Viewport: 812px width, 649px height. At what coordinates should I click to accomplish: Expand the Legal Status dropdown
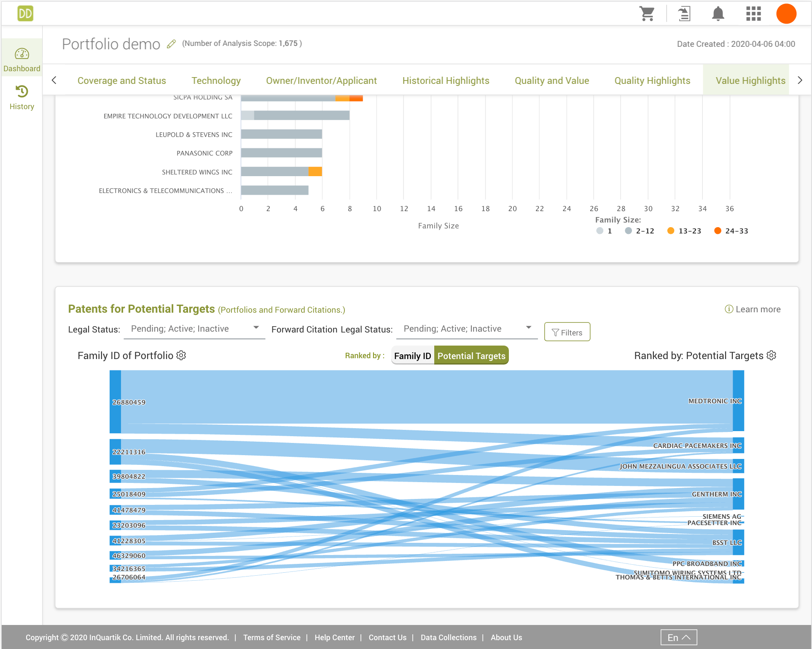click(x=194, y=329)
